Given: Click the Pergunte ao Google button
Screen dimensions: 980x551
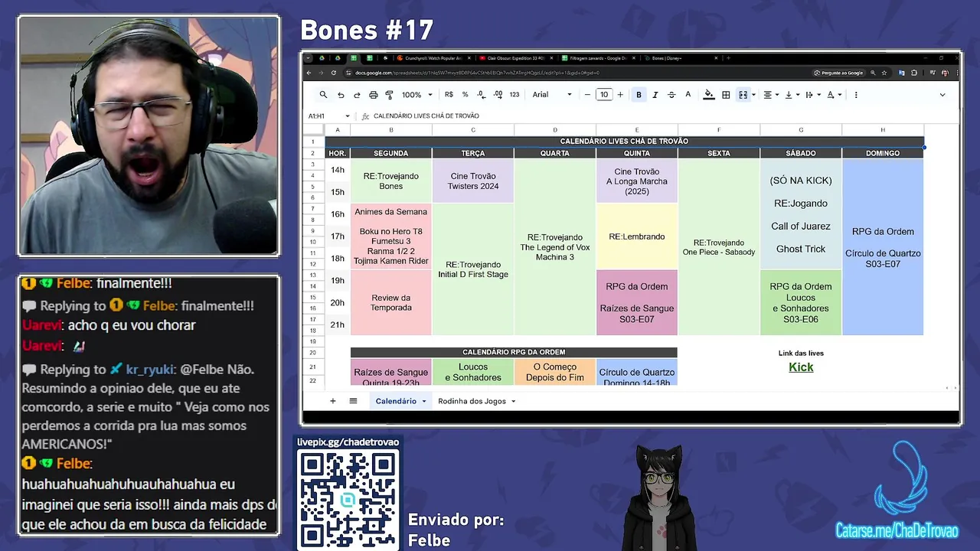Looking at the screenshot, I should click(839, 73).
